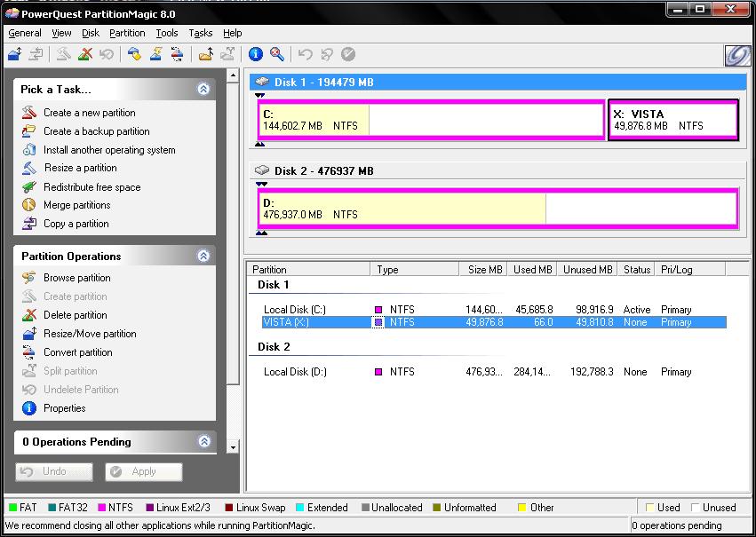This screenshot has height=537, width=756.
Task: Click the Resize a partition task link
Action: click(81, 168)
